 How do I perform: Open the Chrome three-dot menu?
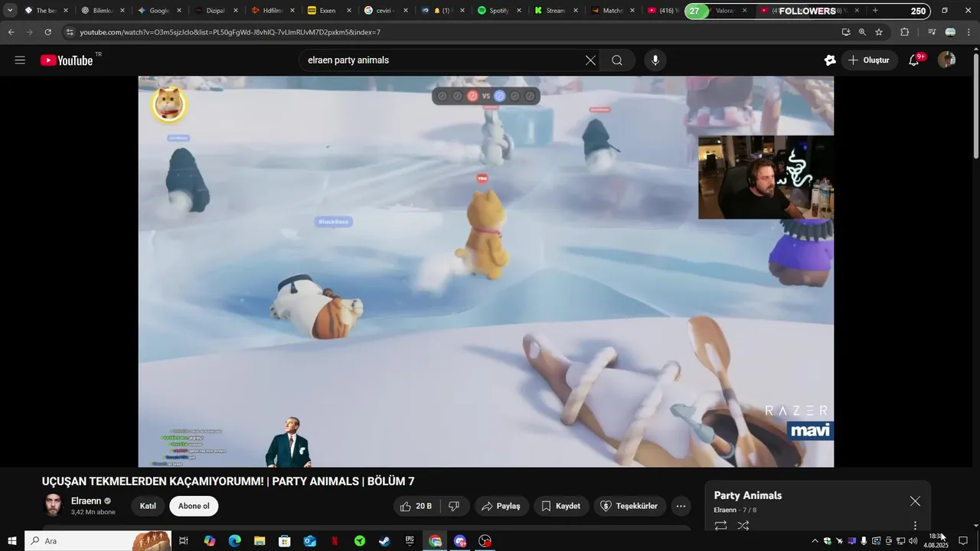click(969, 32)
